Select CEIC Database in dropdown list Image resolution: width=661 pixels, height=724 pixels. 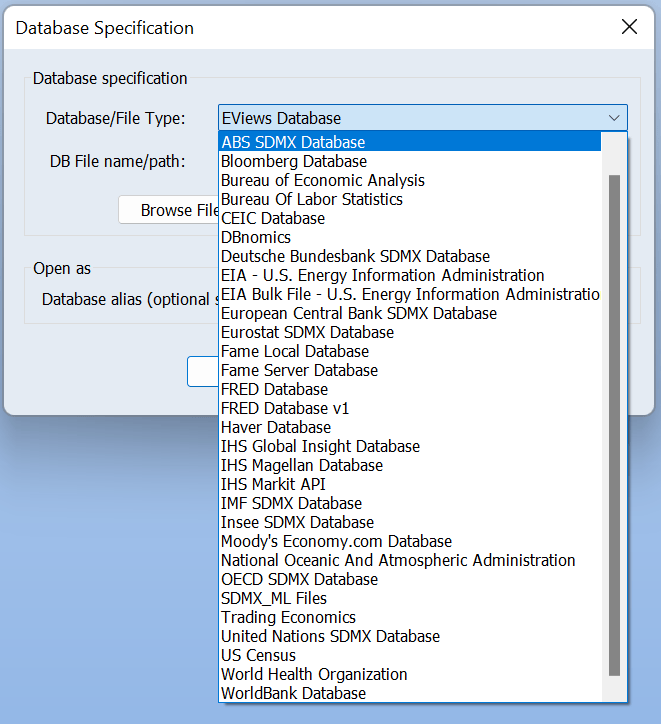pos(273,218)
